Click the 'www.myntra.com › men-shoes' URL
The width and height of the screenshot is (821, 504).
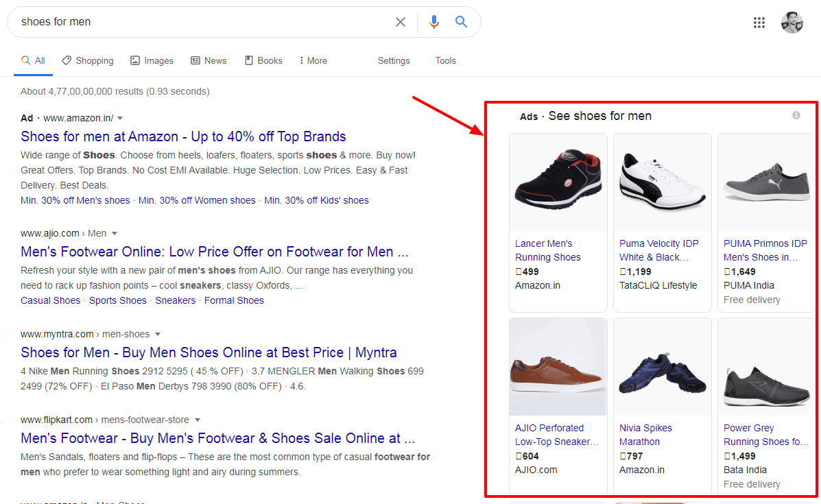85,335
